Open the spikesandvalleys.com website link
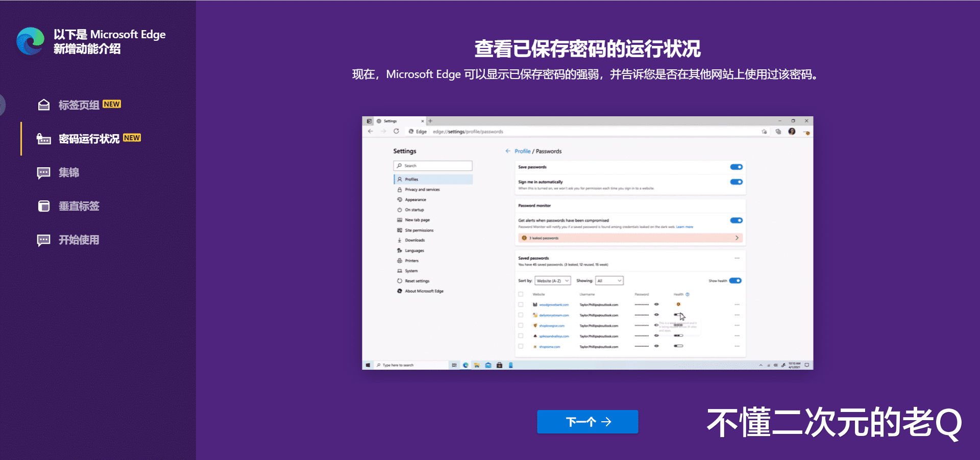This screenshot has height=460, width=980. pos(554,336)
